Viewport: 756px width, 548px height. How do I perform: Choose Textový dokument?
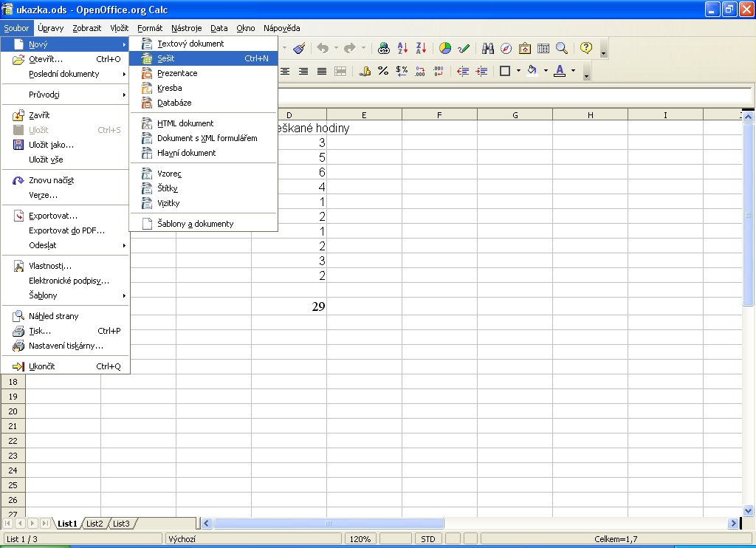pos(204,44)
